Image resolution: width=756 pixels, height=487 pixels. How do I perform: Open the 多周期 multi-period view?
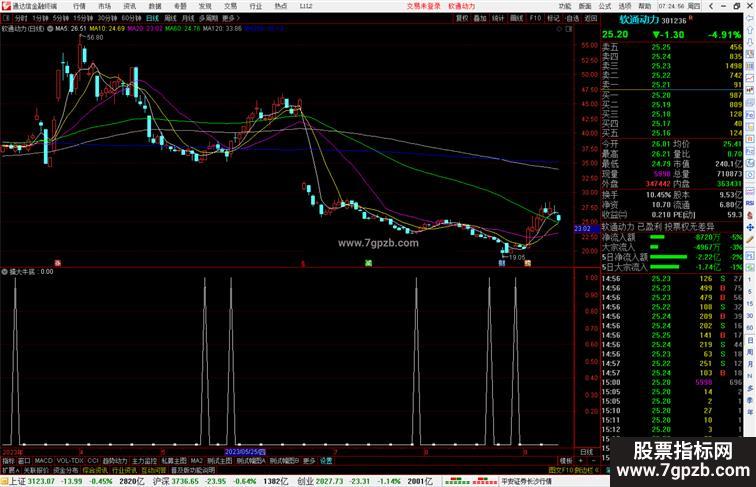click(208, 18)
